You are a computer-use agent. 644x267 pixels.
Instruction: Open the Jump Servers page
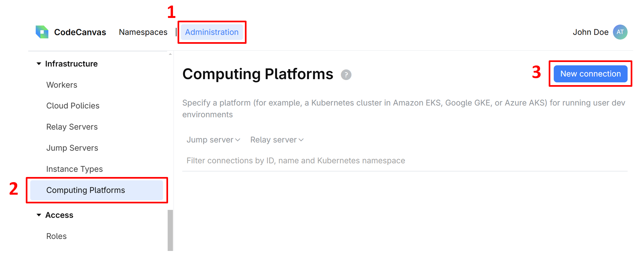point(72,148)
